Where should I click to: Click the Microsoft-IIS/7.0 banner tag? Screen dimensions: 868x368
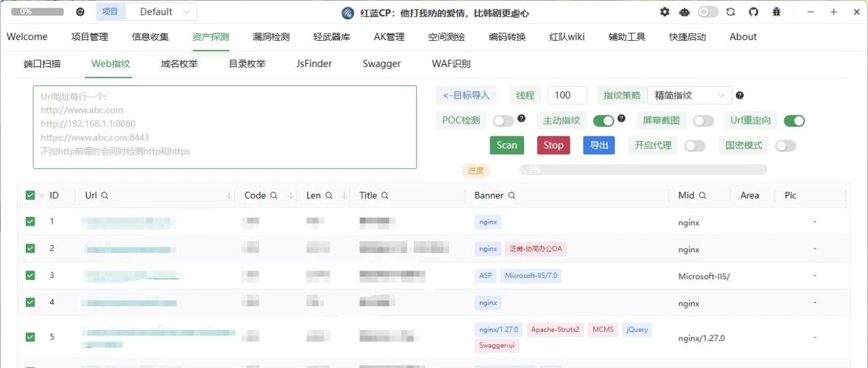coord(531,276)
